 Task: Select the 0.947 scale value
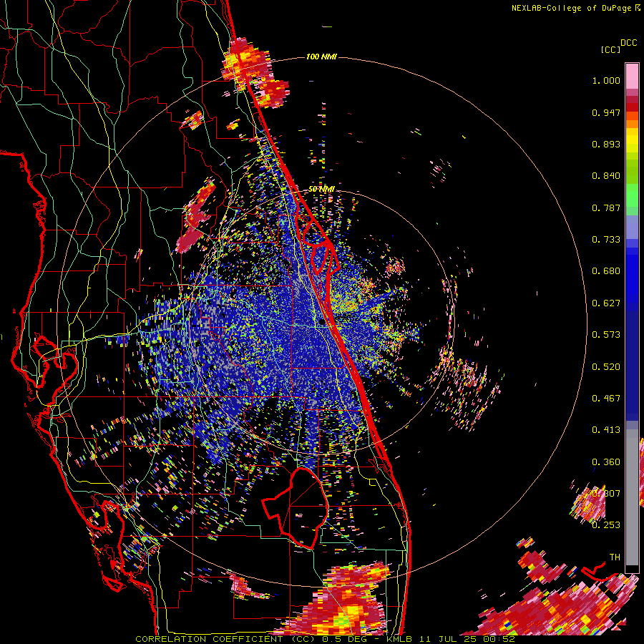pos(606,112)
